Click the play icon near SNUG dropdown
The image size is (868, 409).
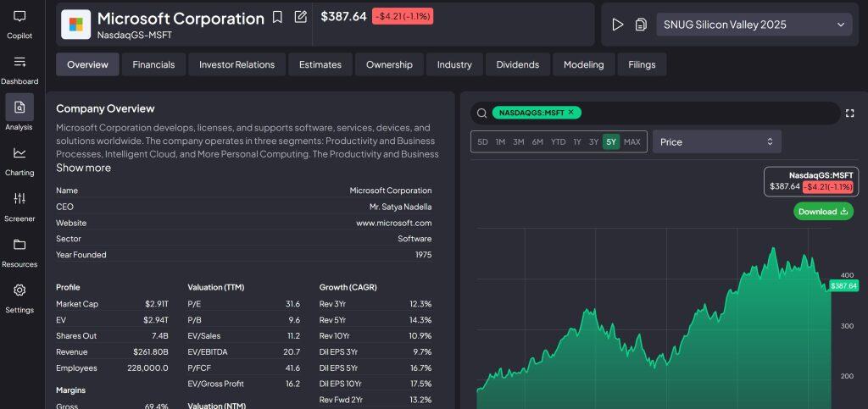pyautogui.click(x=618, y=25)
